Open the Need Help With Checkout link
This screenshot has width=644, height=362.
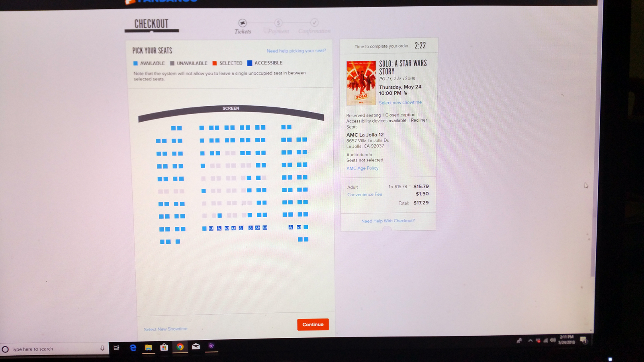click(388, 221)
